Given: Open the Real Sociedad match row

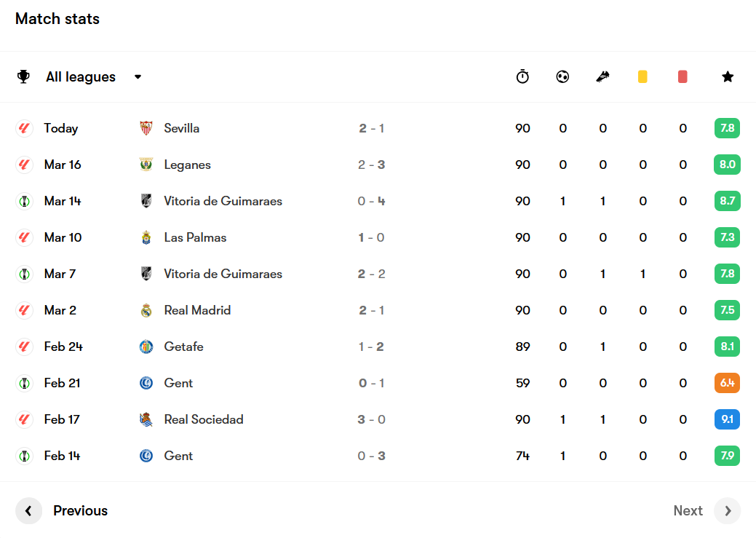Looking at the screenshot, I should (378, 419).
